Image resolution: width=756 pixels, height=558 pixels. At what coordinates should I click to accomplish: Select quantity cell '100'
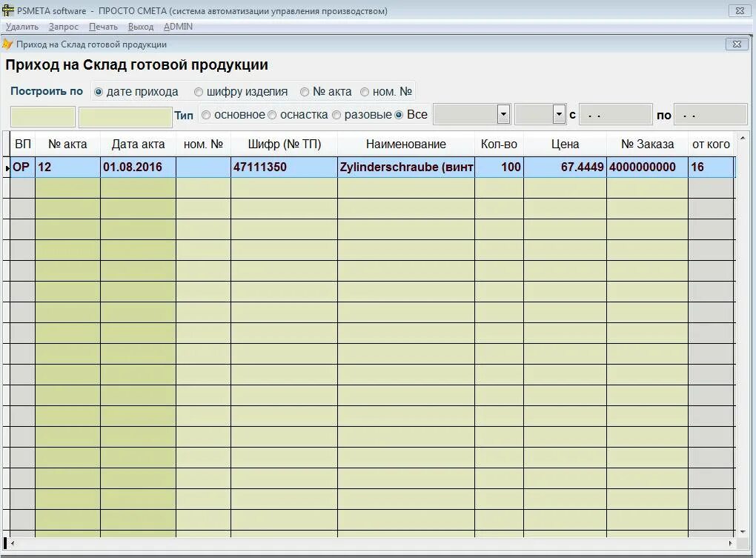point(499,167)
